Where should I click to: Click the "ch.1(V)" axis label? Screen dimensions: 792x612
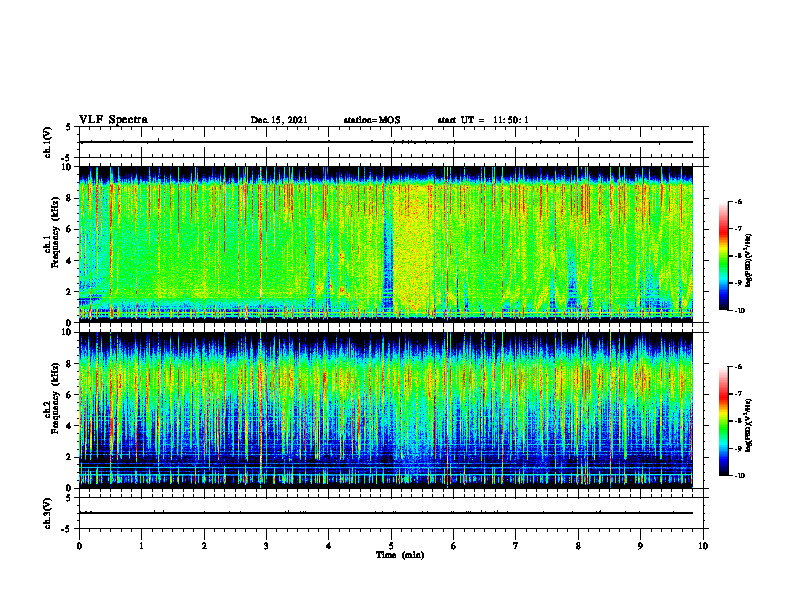48,142
